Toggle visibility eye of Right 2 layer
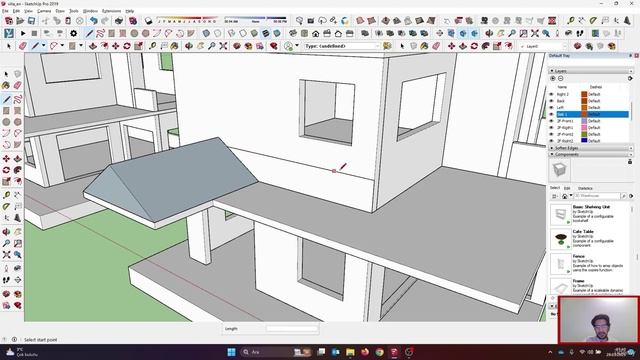 click(x=552, y=94)
